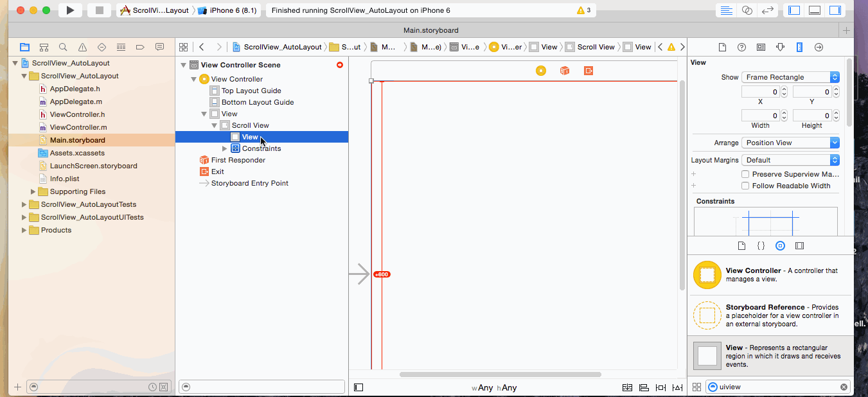Click the wAny hAny size class control

(x=494, y=387)
